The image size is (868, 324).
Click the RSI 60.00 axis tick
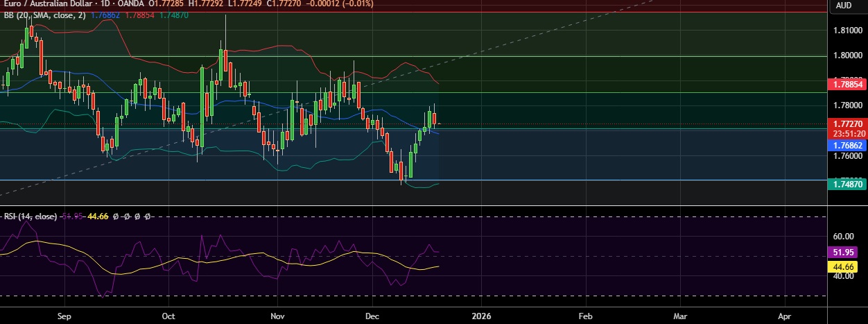point(843,237)
